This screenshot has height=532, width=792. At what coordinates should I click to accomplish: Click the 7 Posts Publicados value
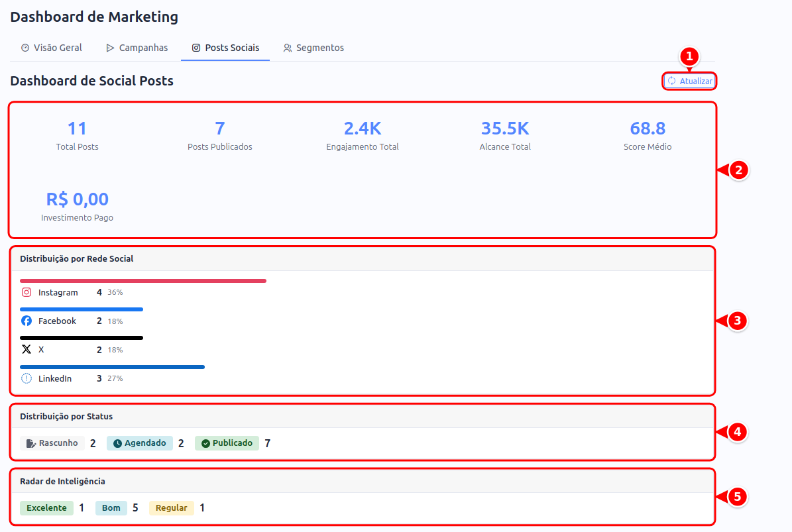[x=220, y=129]
